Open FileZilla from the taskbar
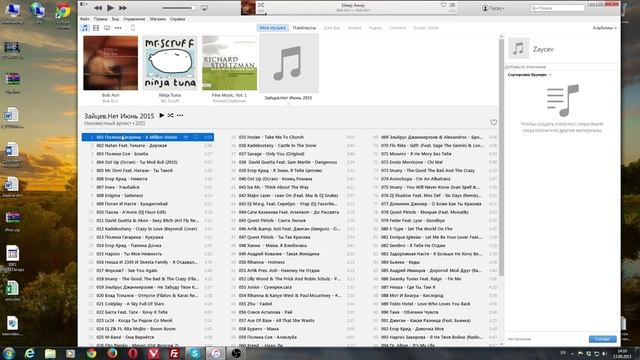The image size is (640, 360). [174, 353]
